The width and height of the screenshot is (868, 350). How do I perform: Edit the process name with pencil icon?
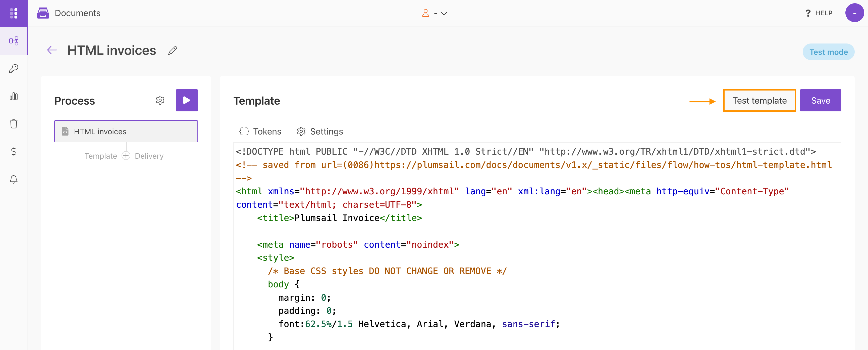[x=173, y=51]
